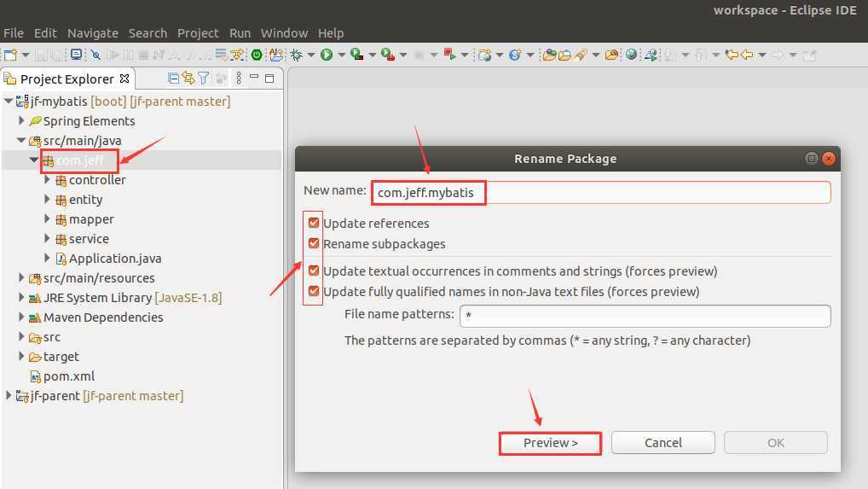The image size is (868, 489).
Task: Click the File name patterns field
Action: click(645, 316)
